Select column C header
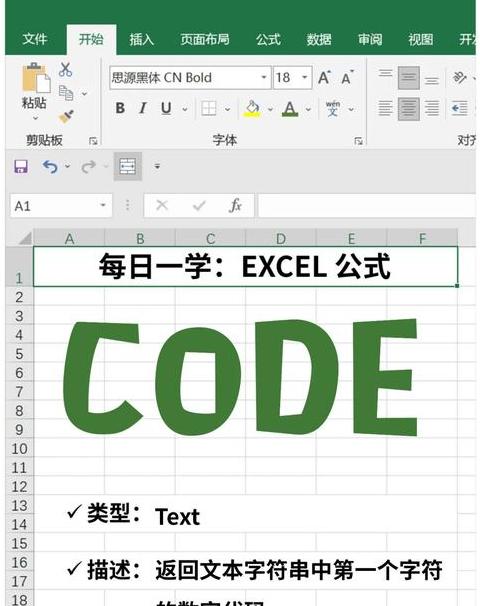Viewport: 480px width, 606px height. click(211, 238)
